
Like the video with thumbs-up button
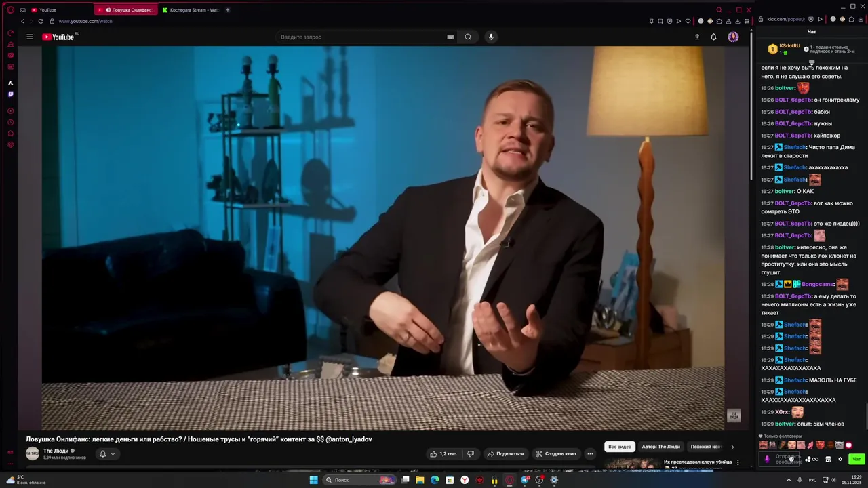[x=443, y=453]
